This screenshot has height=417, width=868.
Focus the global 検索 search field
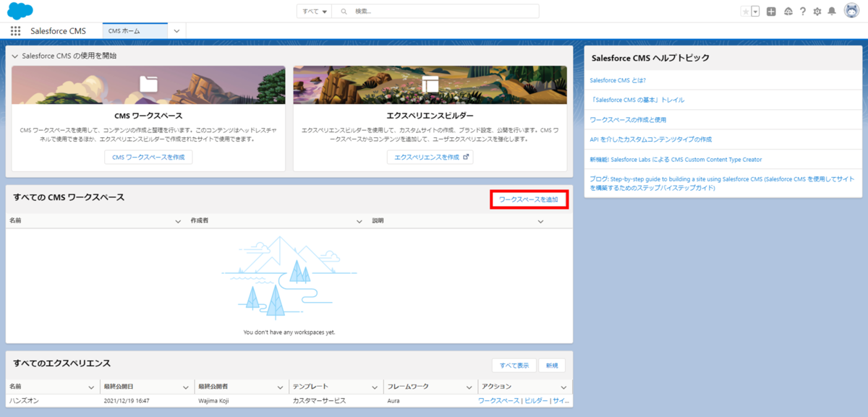(436, 12)
